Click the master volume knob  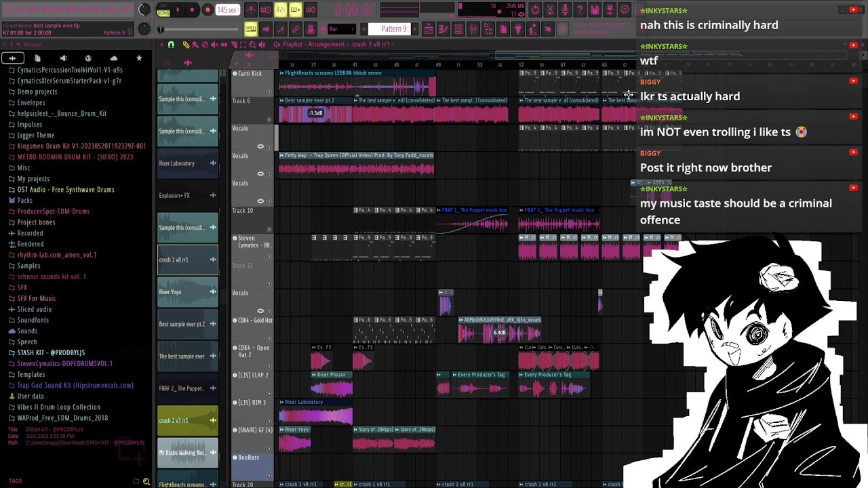pos(144,9)
